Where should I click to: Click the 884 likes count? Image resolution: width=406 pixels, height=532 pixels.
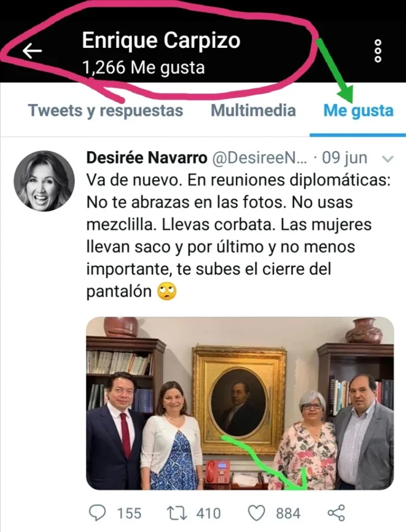[x=288, y=513]
